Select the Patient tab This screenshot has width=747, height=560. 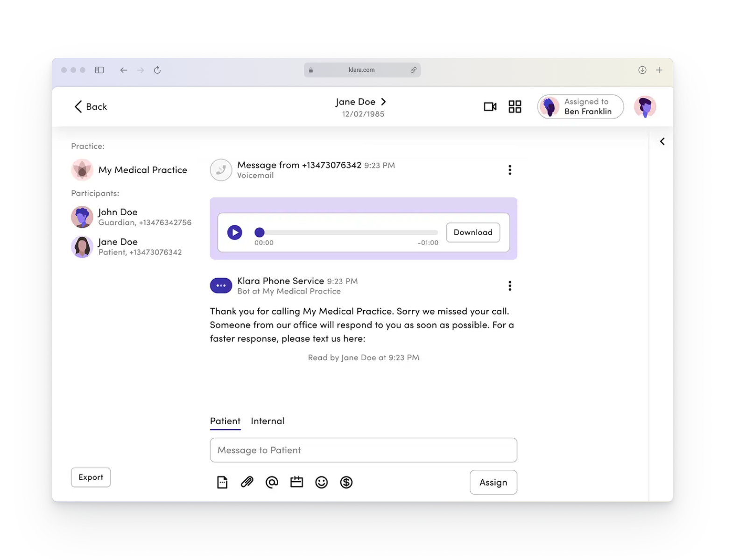(x=225, y=421)
